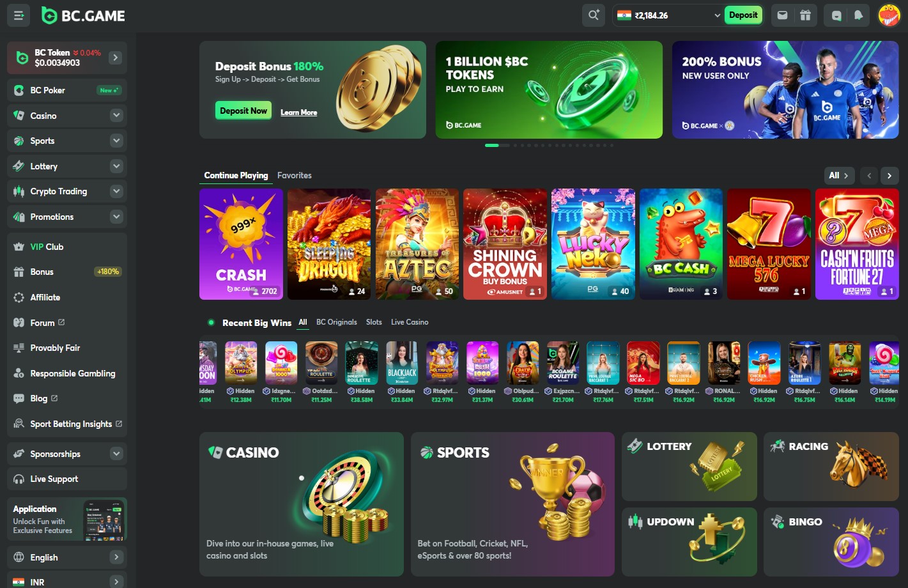Select the first banner carousel indicator
This screenshot has height=588, width=908.
click(491, 145)
